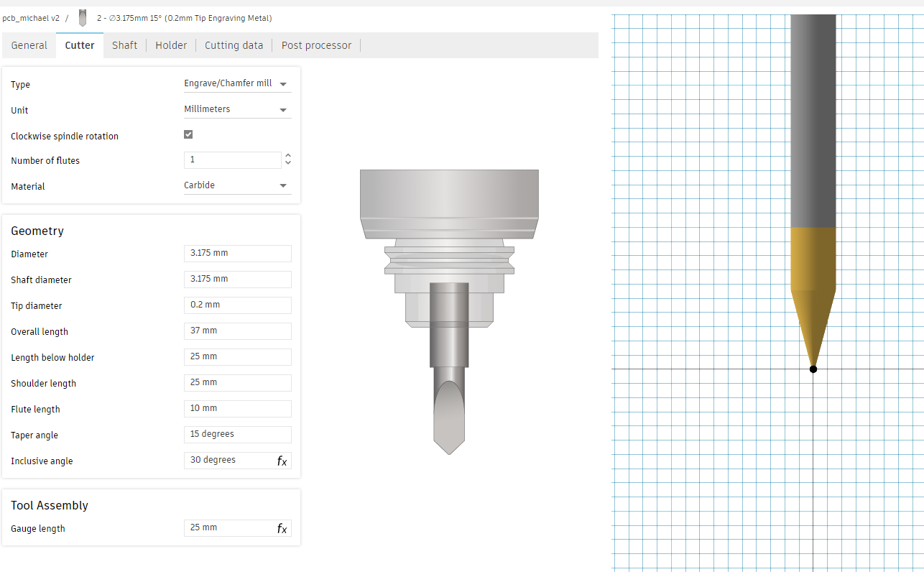Viewport: 924px width, 572px height.
Task: Click the pcb_michael v2 breadcrumb link
Action: pos(31,19)
